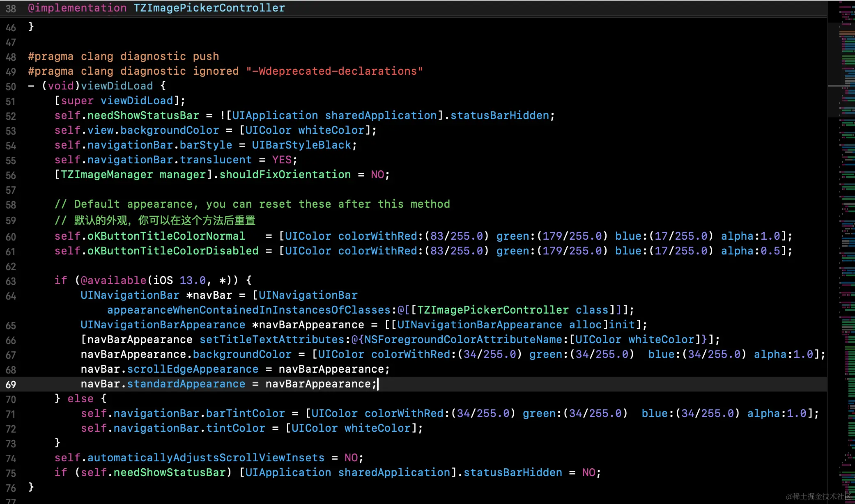The image size is (855, 504).
Task: Click the sticky @implementation TZImagePickerController header
Action: coord(156,8)
